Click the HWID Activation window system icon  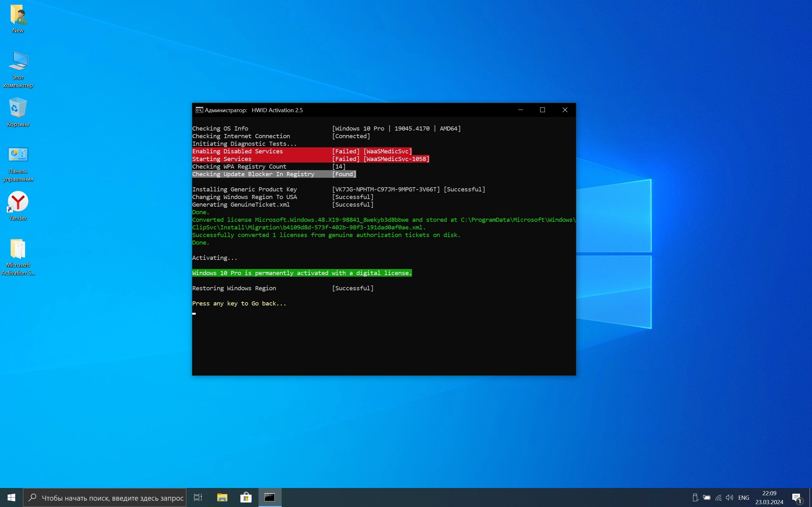pyautogui.click(x=199, y=110)
